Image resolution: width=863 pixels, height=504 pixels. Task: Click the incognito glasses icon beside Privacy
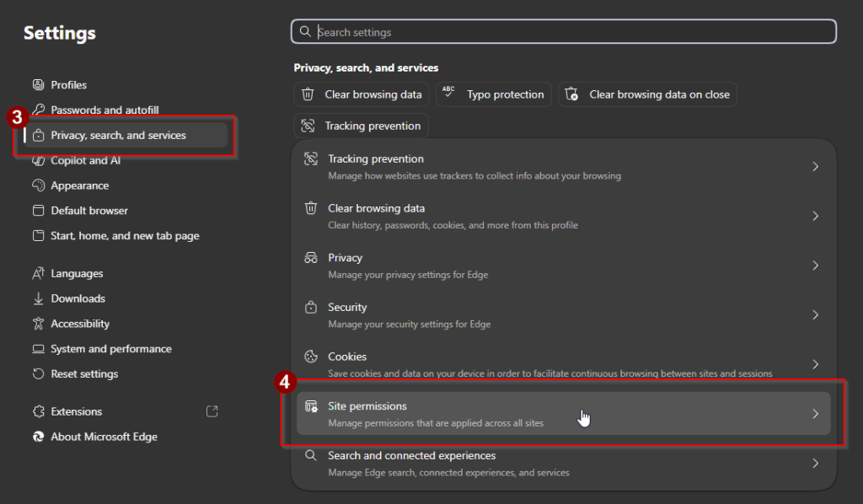coord(311,258)
